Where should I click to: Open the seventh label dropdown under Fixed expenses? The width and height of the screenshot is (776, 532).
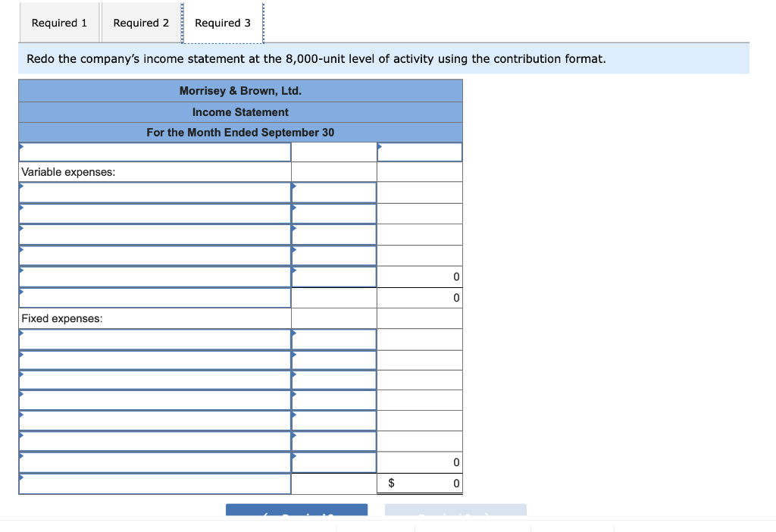click(x=155, y=462)
